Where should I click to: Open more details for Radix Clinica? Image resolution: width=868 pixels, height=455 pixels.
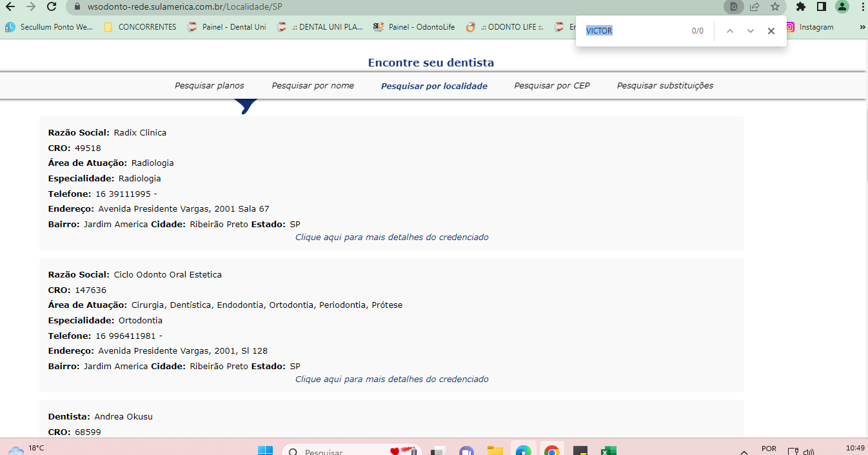pyautogui.click(x=391, y=237)
